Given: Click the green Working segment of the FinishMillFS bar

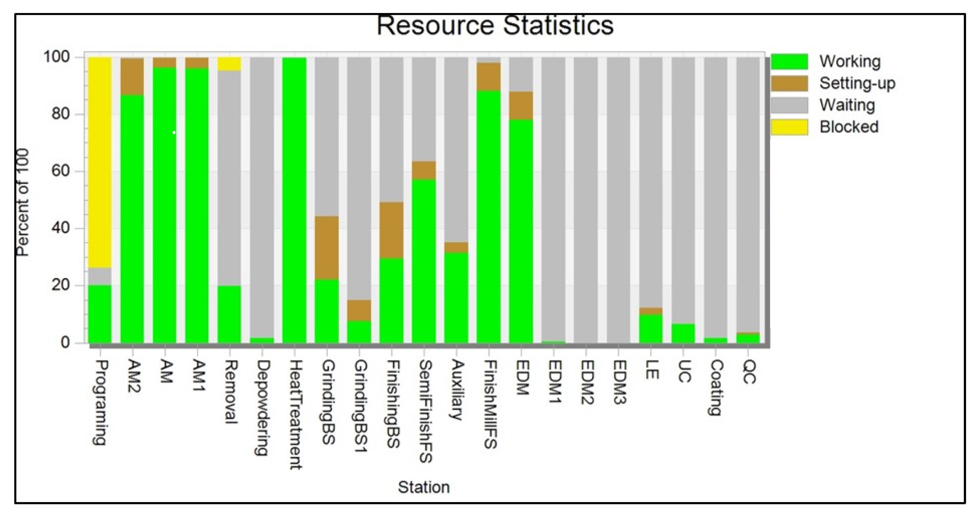Looking at the screenshot, I should 489,217.
